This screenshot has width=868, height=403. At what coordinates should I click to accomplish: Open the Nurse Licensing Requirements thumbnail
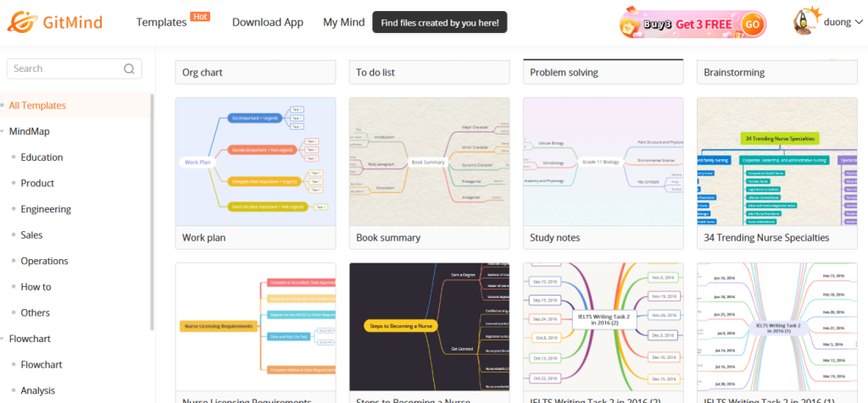(x=255, y=327)
